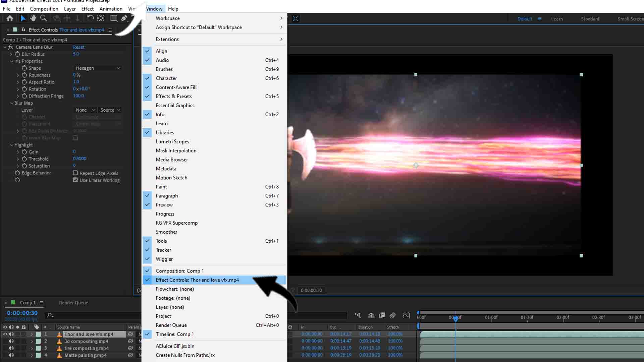Click the Home icon in the toolbar
Viewport: 644px width, 362px height.
point(9,18)
